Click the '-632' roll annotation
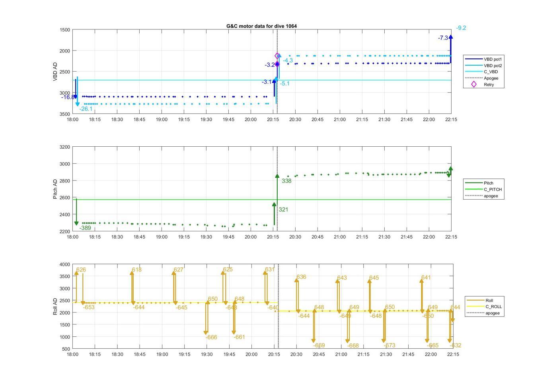The width and height of the screenshot is (557, 392). pos(456,345)
